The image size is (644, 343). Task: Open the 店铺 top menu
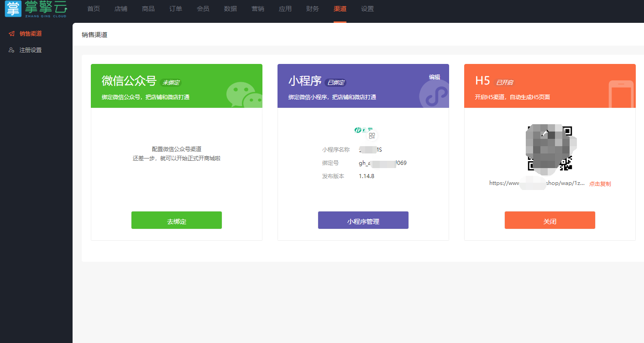click(x=121, y=9)
